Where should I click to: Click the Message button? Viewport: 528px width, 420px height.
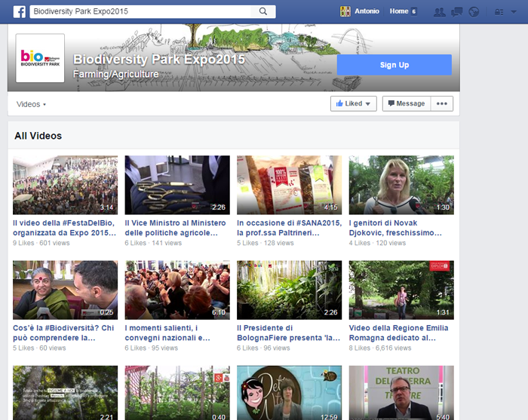pos(406,103)
